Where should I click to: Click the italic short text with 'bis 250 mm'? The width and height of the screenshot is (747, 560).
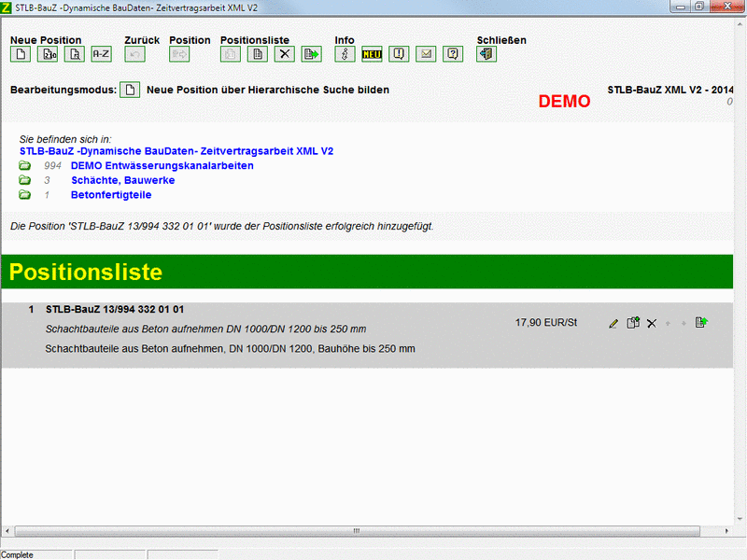[x=205, y=329]
